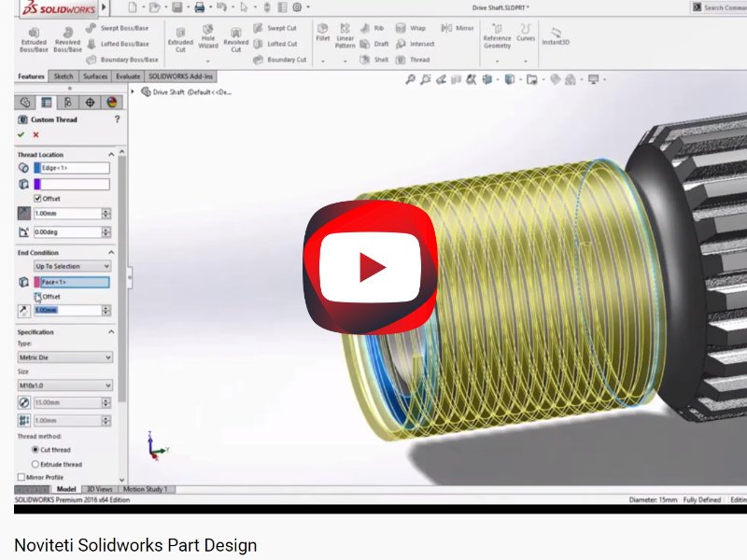The image size is (747, 560).
Task: Open the Metric Die type dropdown
Action: (65, 357)
